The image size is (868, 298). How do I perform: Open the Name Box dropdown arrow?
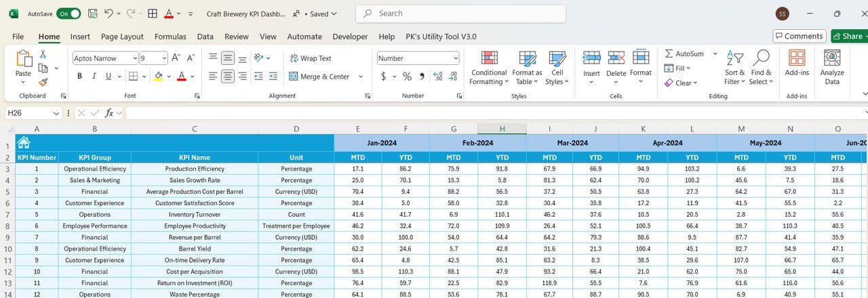pos(56,113)
